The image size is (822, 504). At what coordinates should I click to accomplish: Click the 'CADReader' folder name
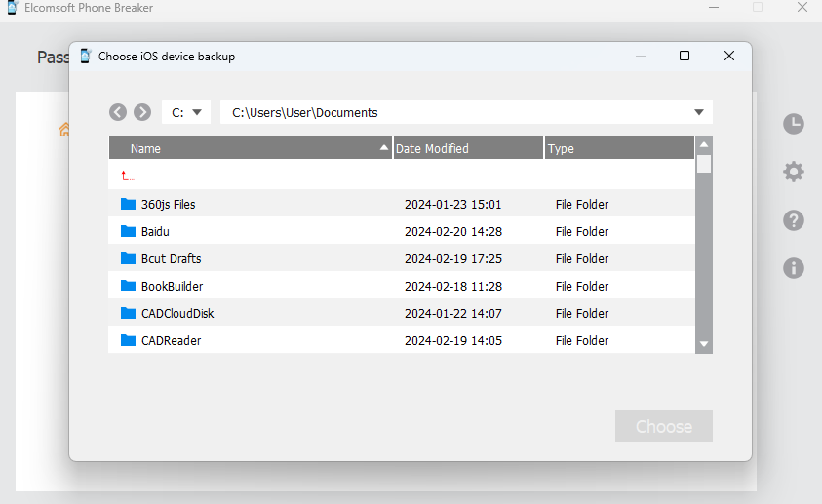(x=171, y=340)
